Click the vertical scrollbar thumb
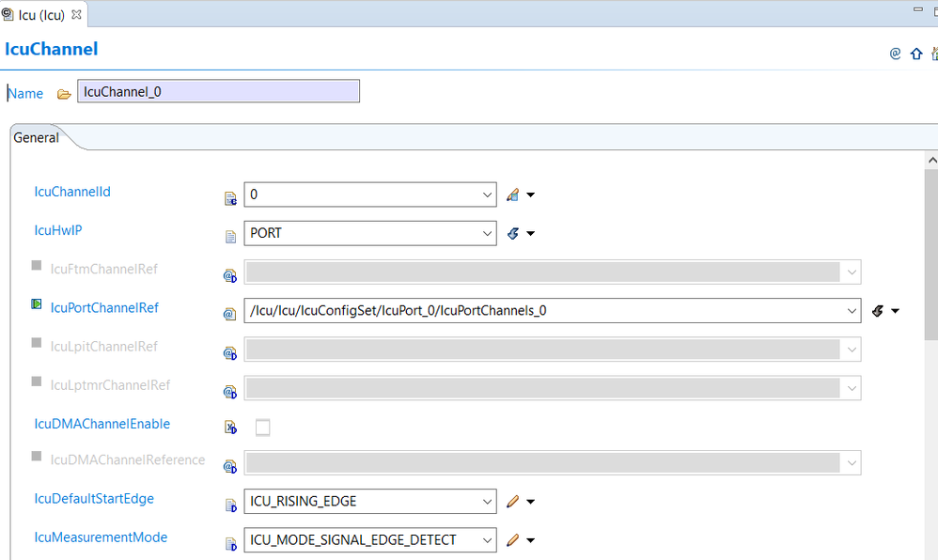Image resolution: width=938 pixels, height=560 pixels. (x=931, y=255)
